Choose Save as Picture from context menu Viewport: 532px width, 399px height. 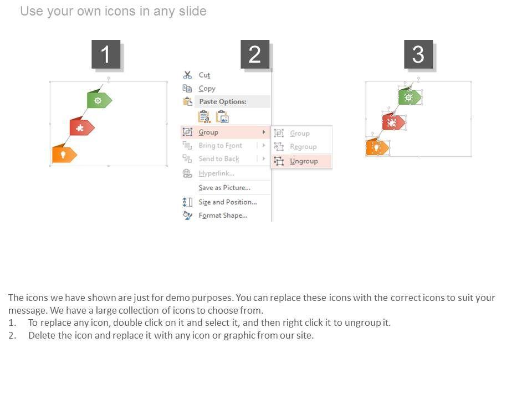[x=224, y=187]
